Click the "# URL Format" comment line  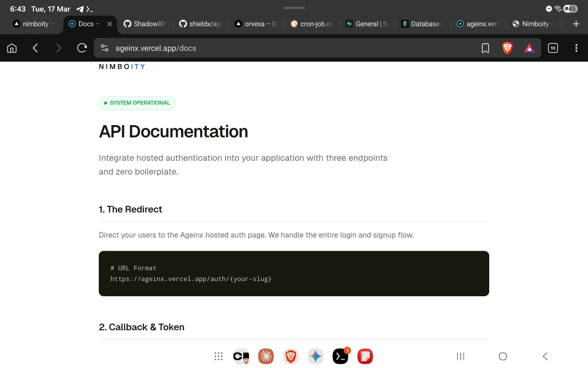[133, 268]
